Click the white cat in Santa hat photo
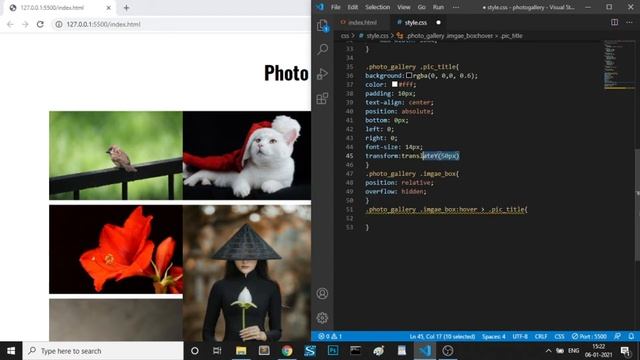 (247, 156)
